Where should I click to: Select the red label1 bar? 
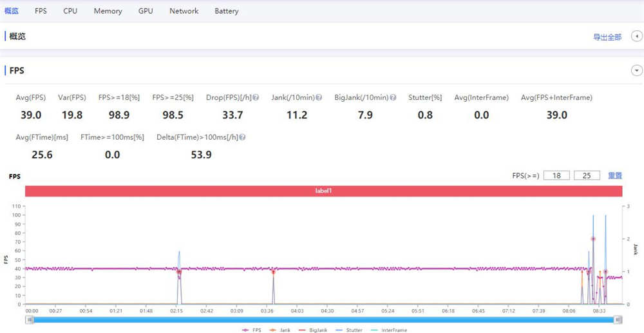pos(324,191)
